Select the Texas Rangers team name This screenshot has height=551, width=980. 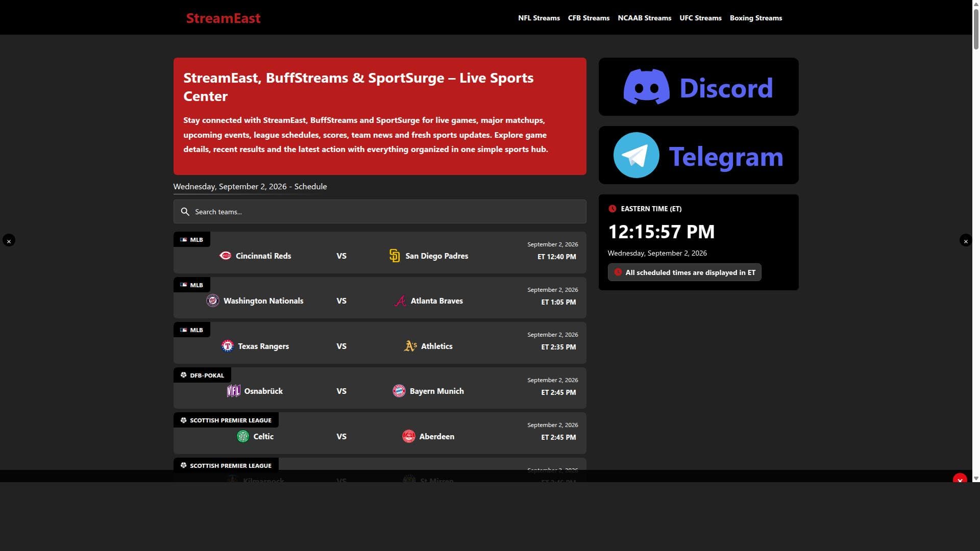tap(263, 346)
